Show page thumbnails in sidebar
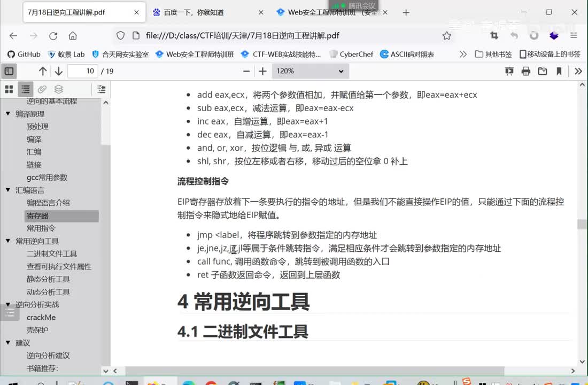 coord(9,89)
